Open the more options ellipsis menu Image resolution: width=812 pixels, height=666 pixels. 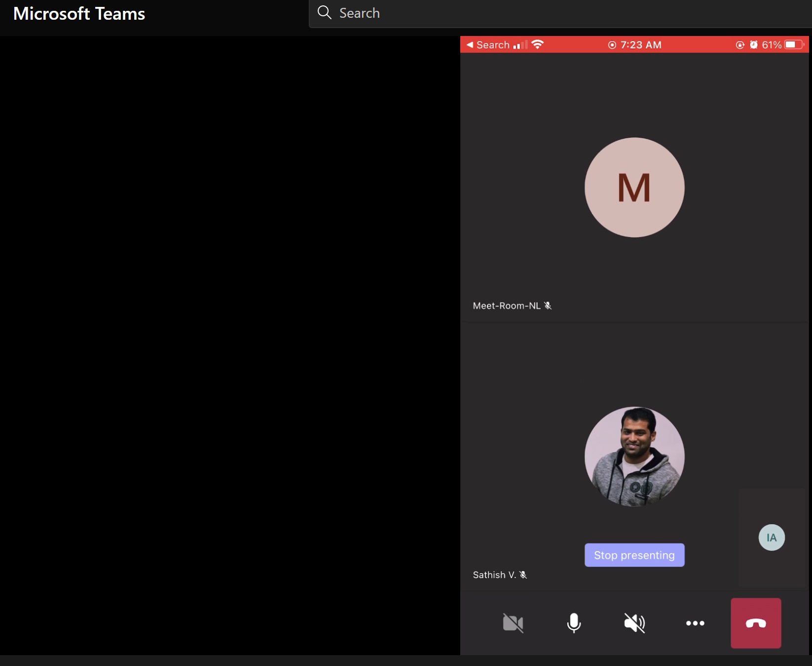coord(695,623)
